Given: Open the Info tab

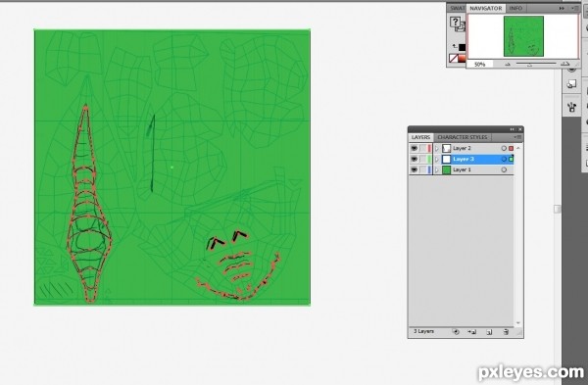Looking at the screenshot, I should [x=515, y=8].
